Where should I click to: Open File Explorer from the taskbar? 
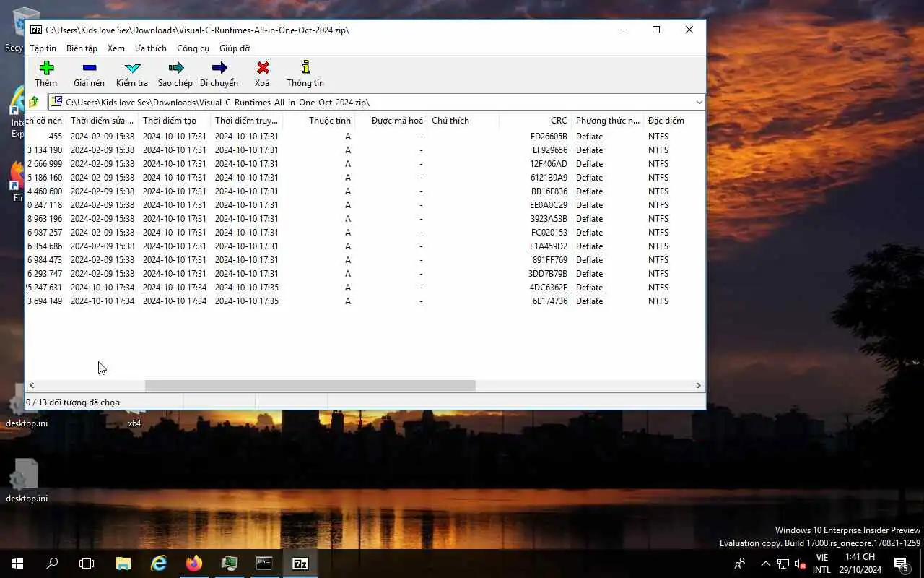pos(123,564)
